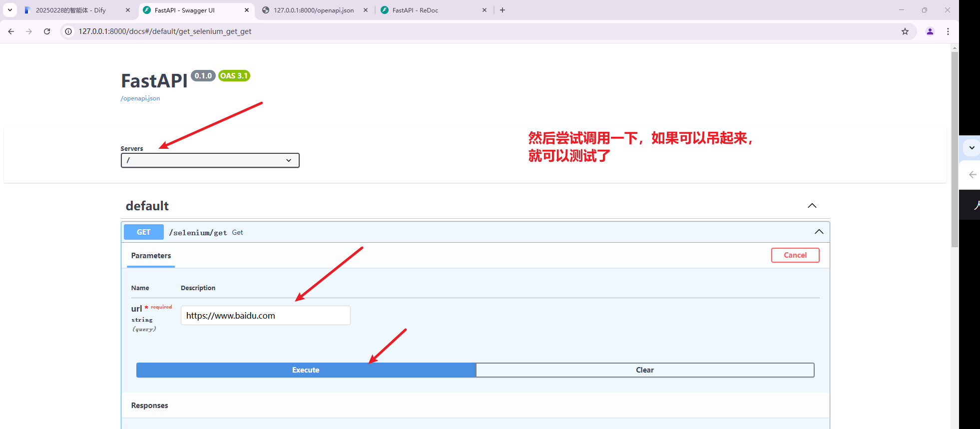This screenshot has width=980, height=429.
Task: Close the browser window
Action: (x=948, y=10)
